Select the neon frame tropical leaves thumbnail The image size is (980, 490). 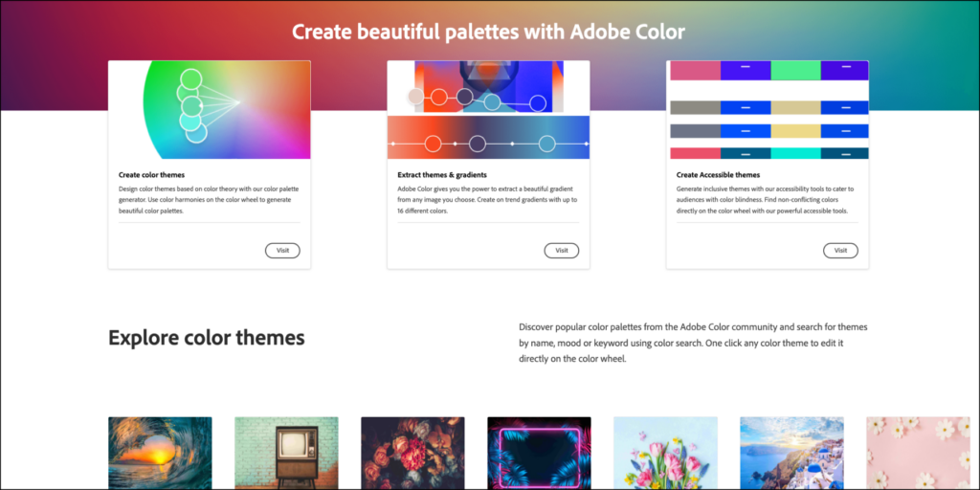(x=539, y=453)
